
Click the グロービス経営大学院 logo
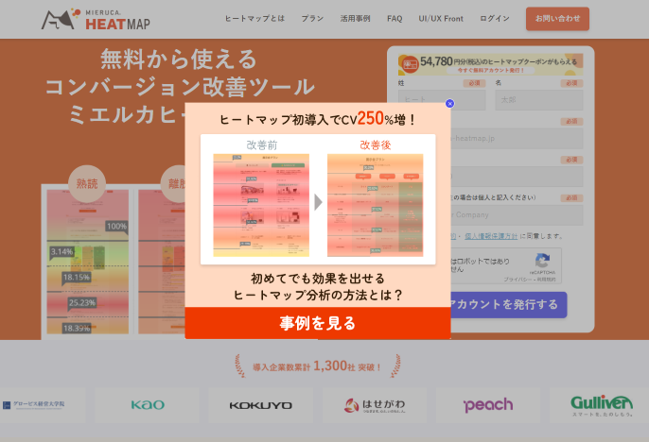tap(34, 405)
